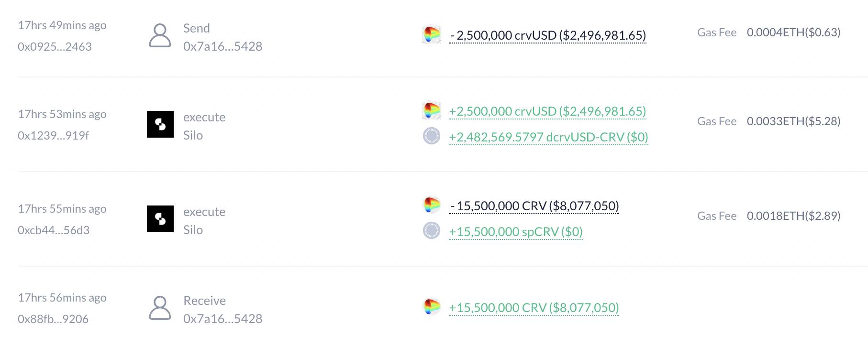868x346 pixels.
Task: Open the +15,500,000 CRV received link
Action: point(534,307)
